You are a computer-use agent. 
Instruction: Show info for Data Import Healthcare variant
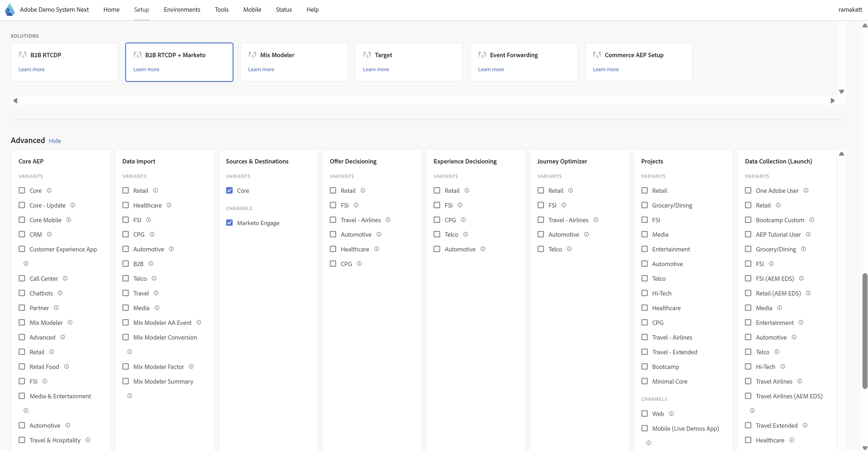tap(169, 205)
